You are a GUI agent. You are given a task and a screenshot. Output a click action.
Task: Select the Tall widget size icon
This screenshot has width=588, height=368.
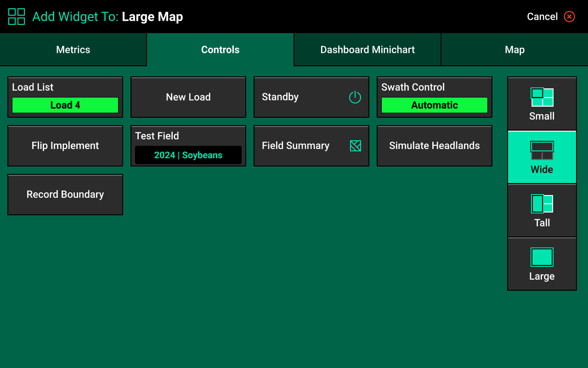[542, 204]
